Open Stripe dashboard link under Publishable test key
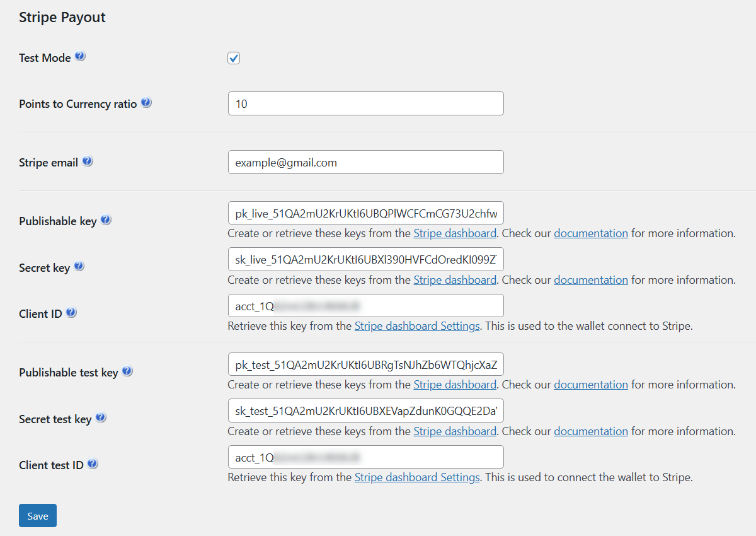The image size is (756, 536). (x=455, y=385)
